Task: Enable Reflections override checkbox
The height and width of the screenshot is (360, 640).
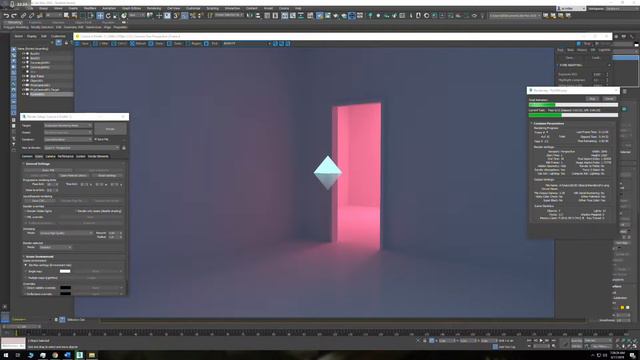Action: pyautogui.click(x=25, y=293)
